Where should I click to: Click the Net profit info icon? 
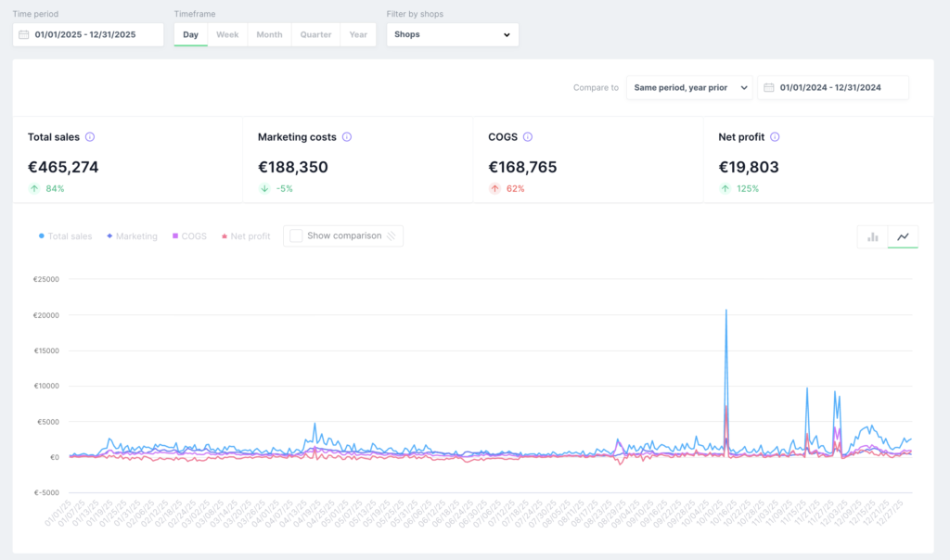(775, 137)
